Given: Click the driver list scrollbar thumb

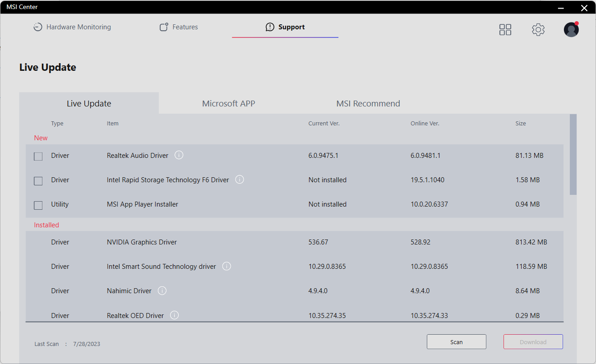Looking at the screenshot, I should [x=573, y=154].
